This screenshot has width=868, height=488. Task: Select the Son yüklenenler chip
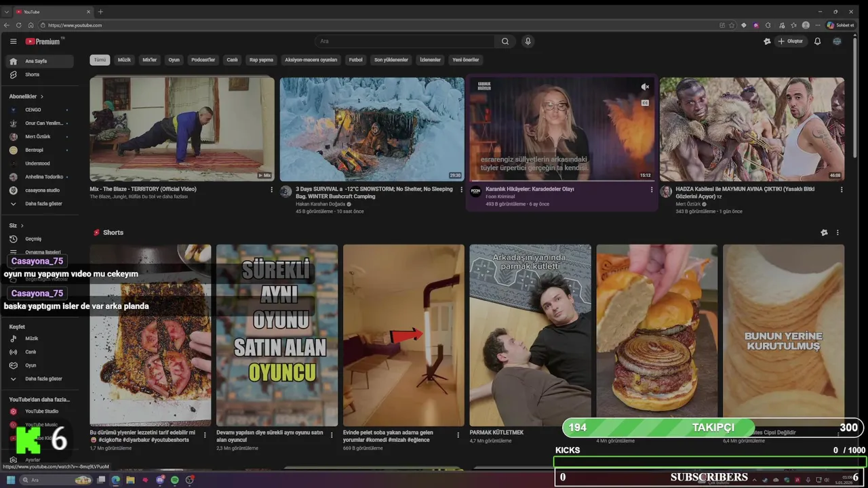tap(391, 60)
